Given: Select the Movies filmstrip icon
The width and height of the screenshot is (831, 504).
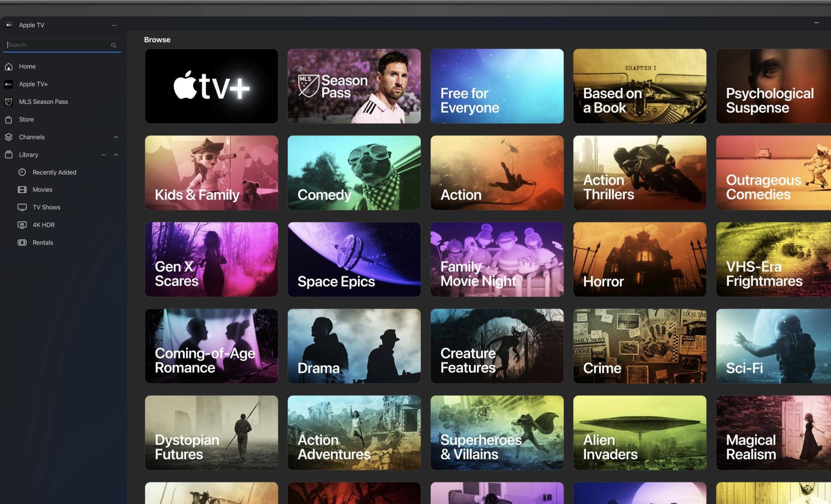Looking at the screenshot, I should click(22, 190).
